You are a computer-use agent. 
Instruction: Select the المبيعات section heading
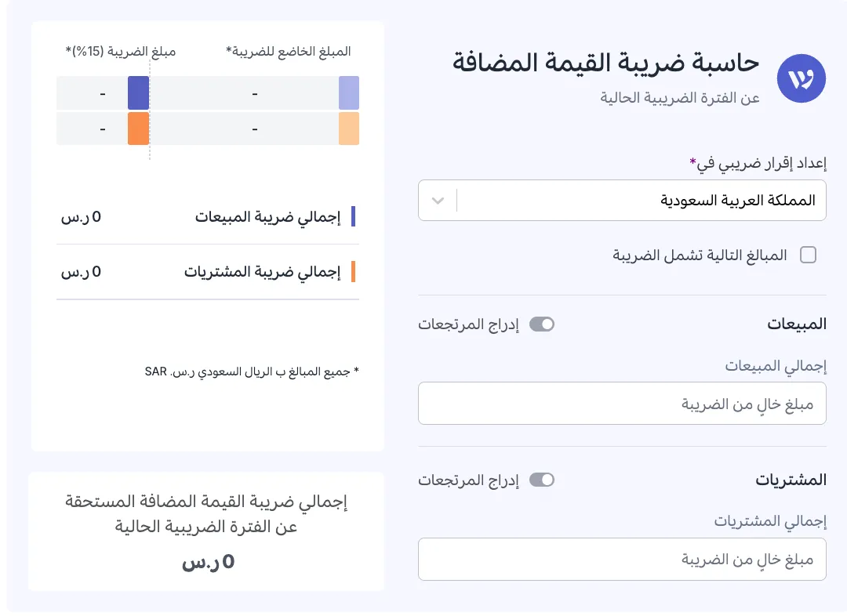pyautogui.click(x=798, y=324)
